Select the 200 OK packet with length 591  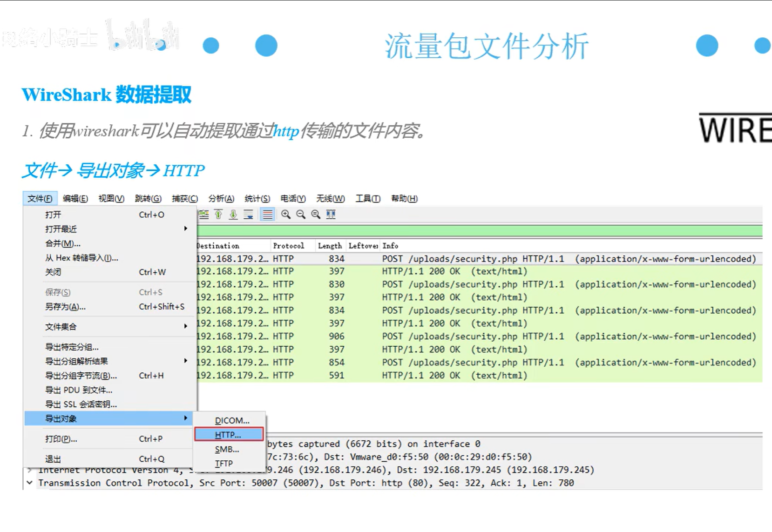[x=480, y=376]
